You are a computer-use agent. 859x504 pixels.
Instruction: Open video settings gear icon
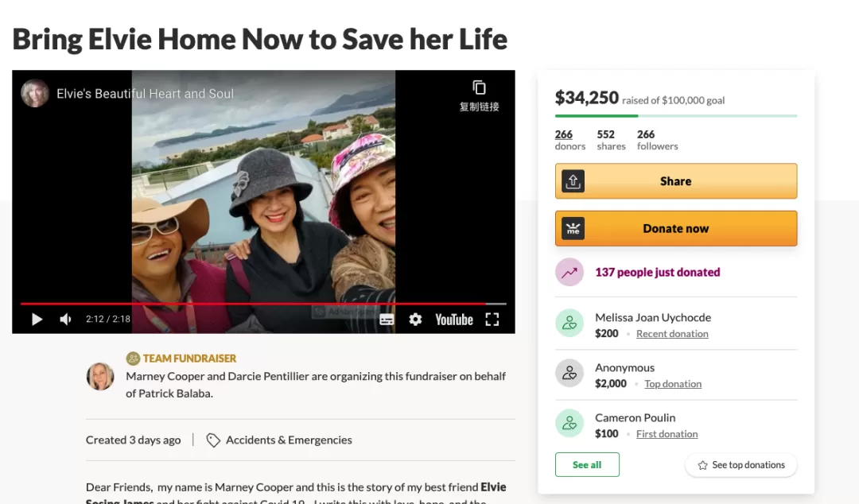click(x=415, y=320)
